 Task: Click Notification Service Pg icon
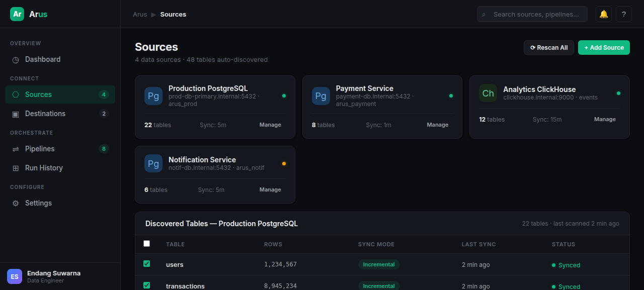pyautogui.click(x=153, y=163)
